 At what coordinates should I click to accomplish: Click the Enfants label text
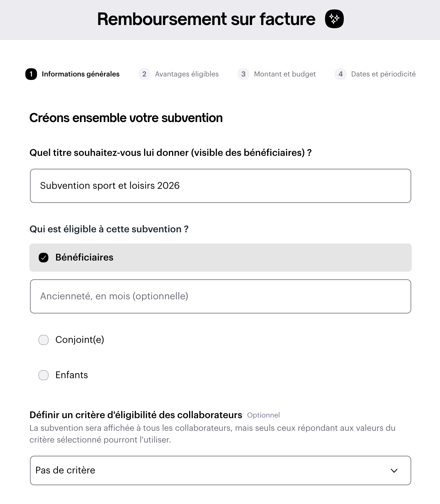71,375
